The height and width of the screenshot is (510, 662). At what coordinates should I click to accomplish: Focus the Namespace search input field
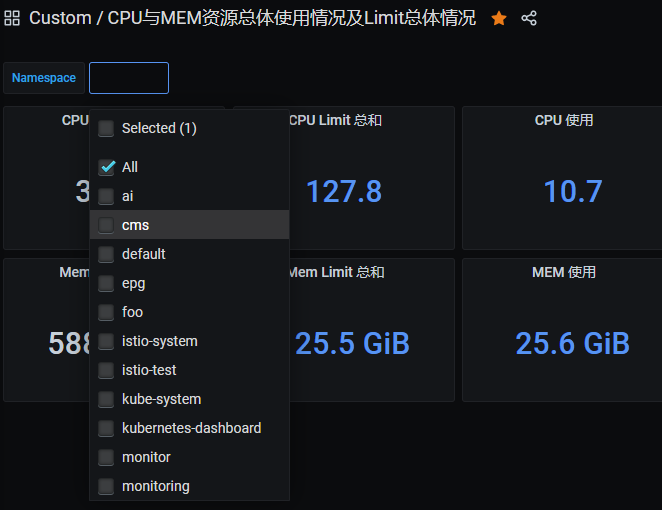pos(129,78)
